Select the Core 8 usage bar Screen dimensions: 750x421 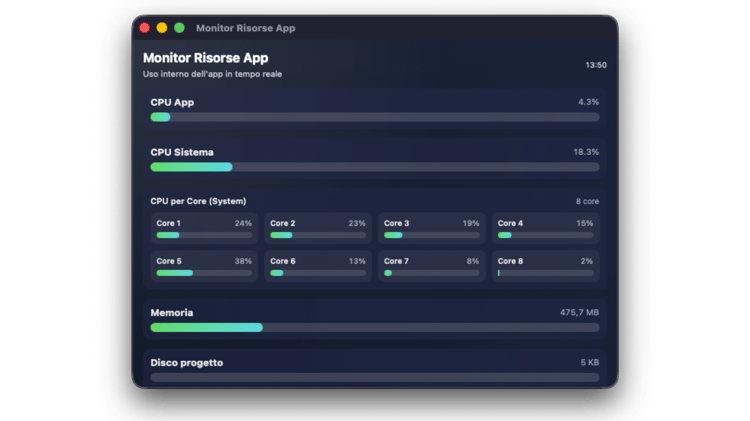545,273
